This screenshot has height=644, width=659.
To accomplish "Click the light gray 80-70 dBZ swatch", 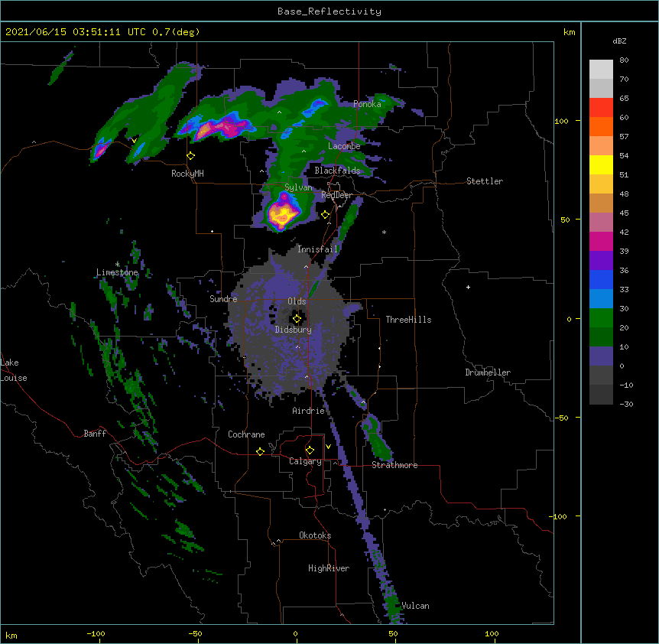I will pos(601,70).
